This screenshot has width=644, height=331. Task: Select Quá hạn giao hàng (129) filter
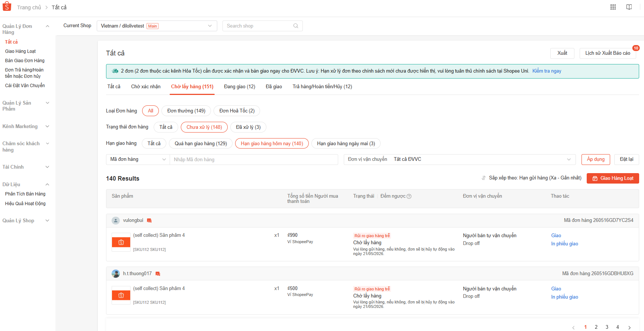coord(201,143)
